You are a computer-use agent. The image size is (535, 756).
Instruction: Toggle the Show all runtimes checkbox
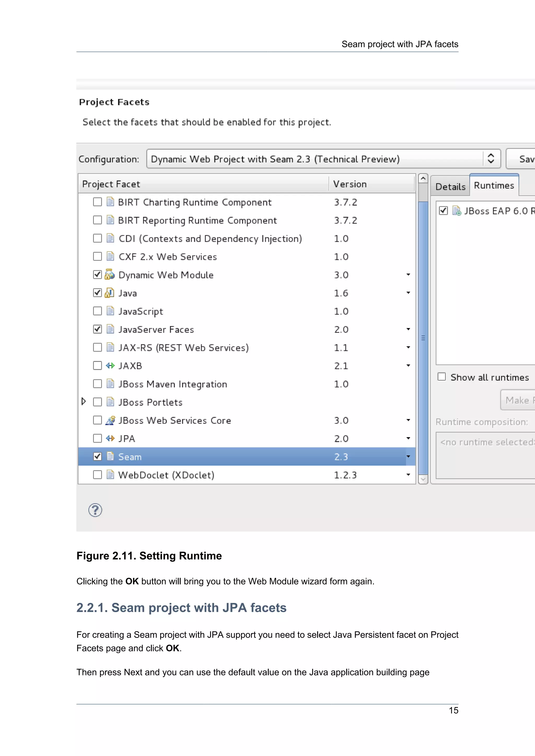(x=442, y=377)
